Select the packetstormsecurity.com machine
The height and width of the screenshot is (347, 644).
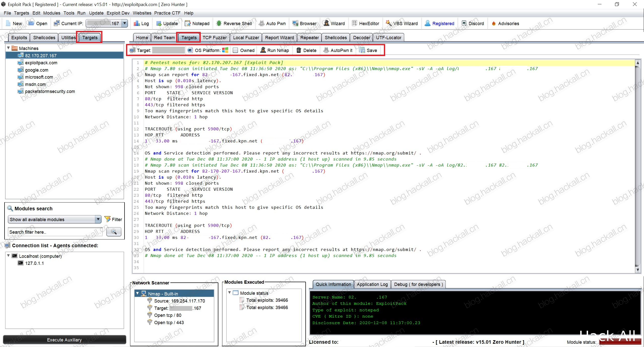(x=50, y=91)
